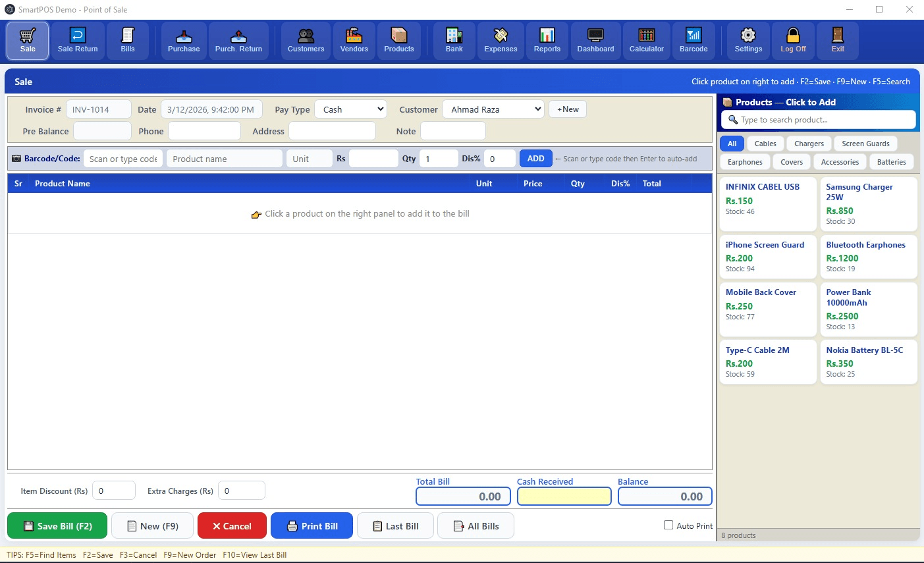Open the Bank section icon
Image resolution: width=924 pixels, height=563 pixels.
coord(453,40)
